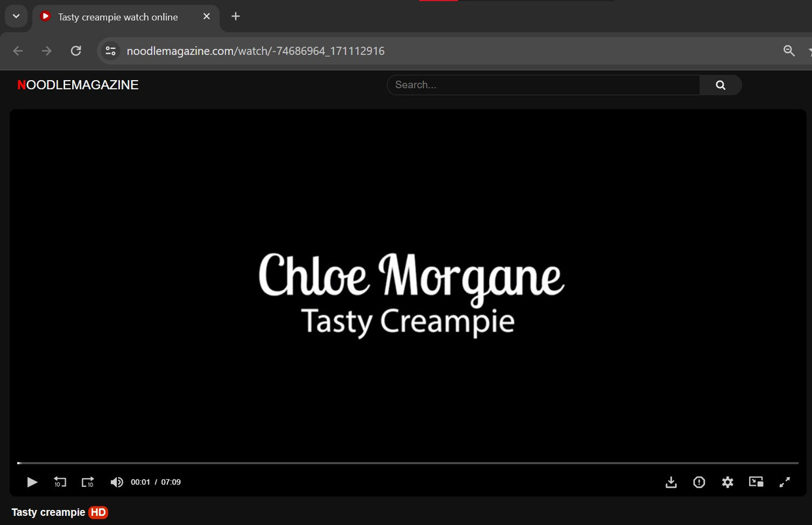Select the address bar URL
The height and width of the screenshot is (525, 812).
[255, 51]
